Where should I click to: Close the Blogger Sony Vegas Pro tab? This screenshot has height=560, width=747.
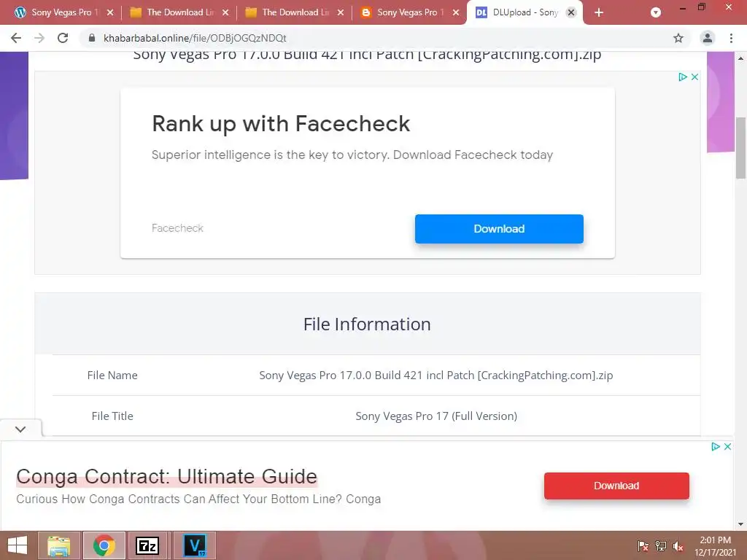pos(456,12)
